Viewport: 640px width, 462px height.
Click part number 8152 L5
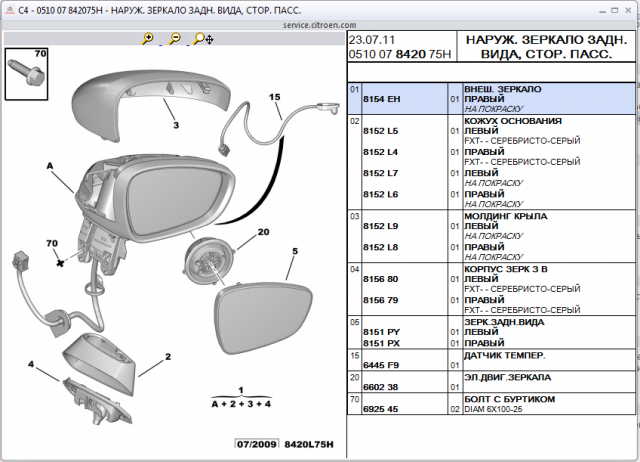[x=380, y=131]
